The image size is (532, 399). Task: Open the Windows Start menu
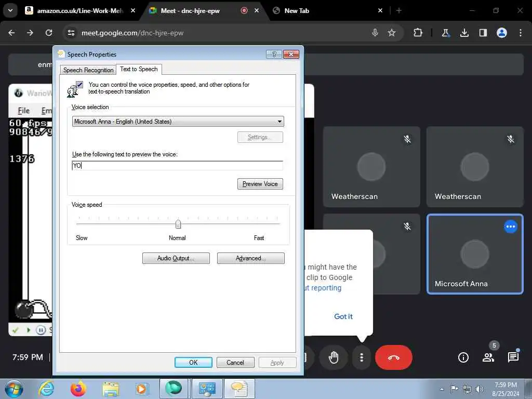tap(14, 389)
